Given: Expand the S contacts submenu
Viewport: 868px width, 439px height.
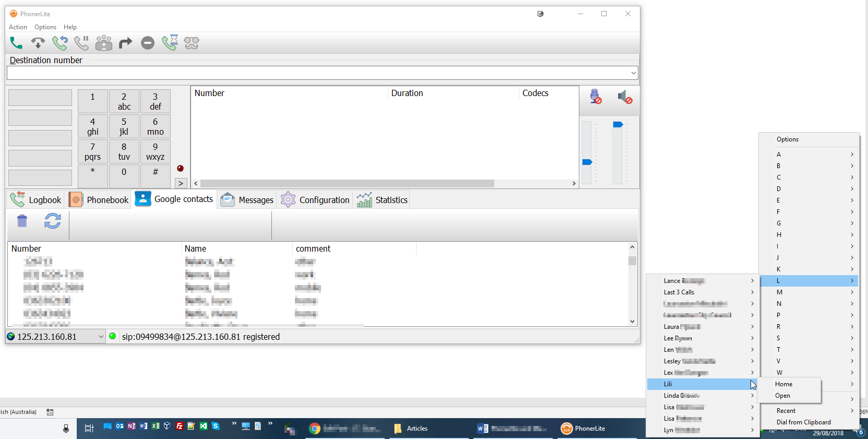Looking at the screenshot, I should [x=809, y=338].
